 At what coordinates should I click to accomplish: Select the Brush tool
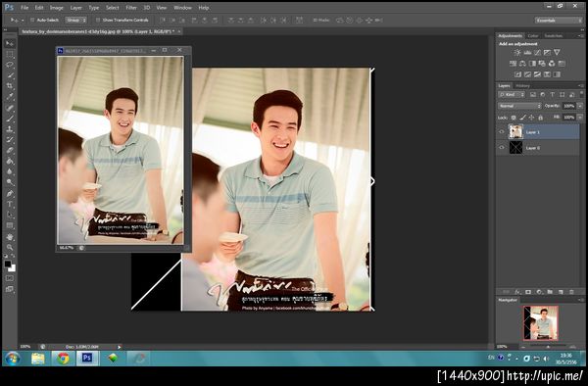click(10, 119)
